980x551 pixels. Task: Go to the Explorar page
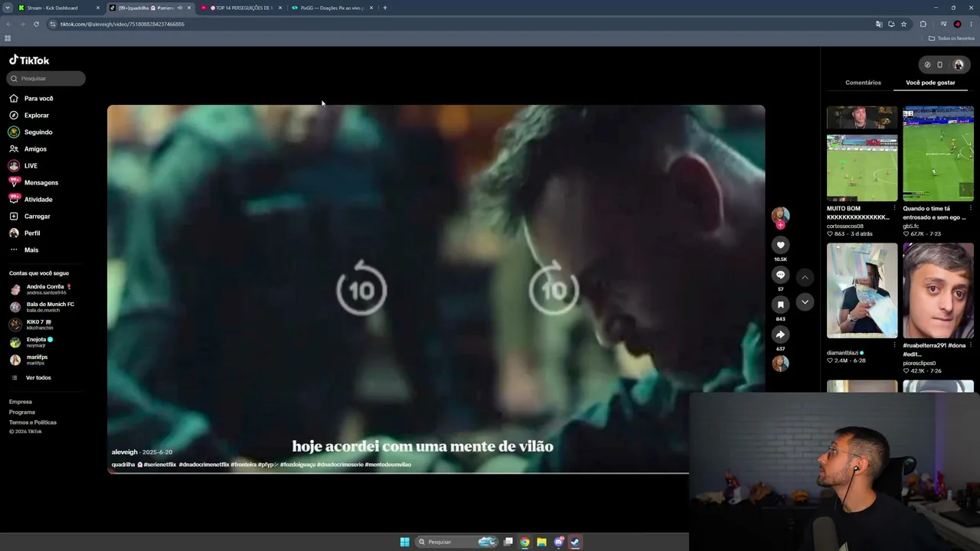point(29,116)
